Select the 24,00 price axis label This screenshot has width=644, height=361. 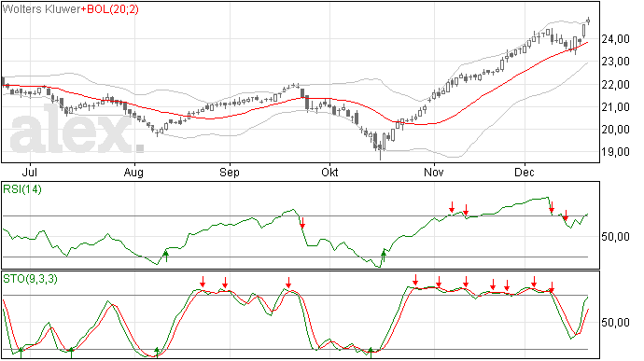[x=615, y=39]
